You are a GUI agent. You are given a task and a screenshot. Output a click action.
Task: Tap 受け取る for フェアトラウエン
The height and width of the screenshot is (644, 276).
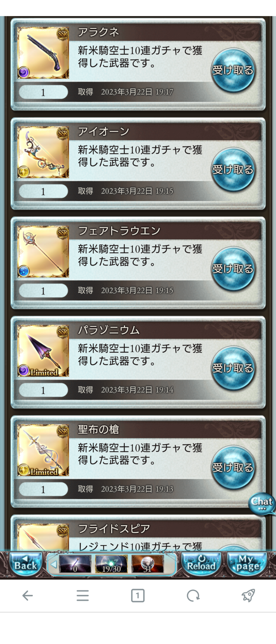click(233, 269)
